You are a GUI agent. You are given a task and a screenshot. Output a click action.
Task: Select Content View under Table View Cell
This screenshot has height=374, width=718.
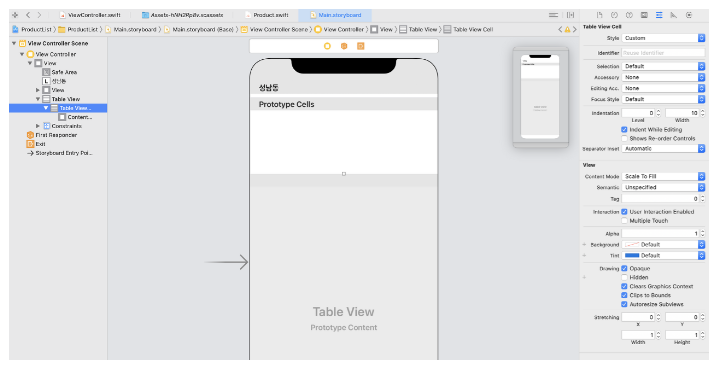click(x=76, y=117)
